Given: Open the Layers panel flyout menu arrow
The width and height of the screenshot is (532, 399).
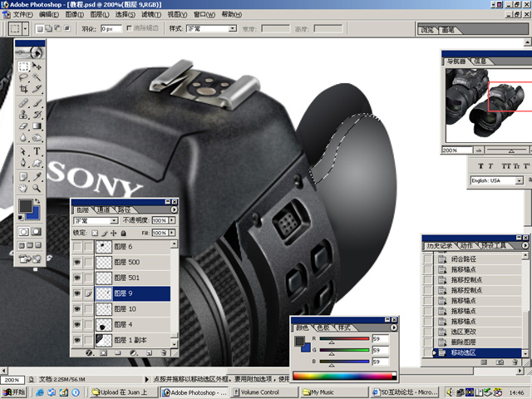Looking at the screenshot, I should pyautogui.click(x=174, y=209).
